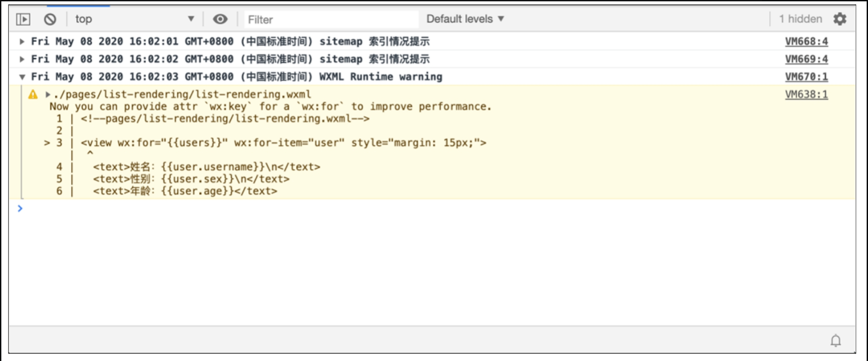Screen dimensions: 868x361
Task: Expand the 16:02:01 sitemap log entry
Action: (x=22, y=41)
